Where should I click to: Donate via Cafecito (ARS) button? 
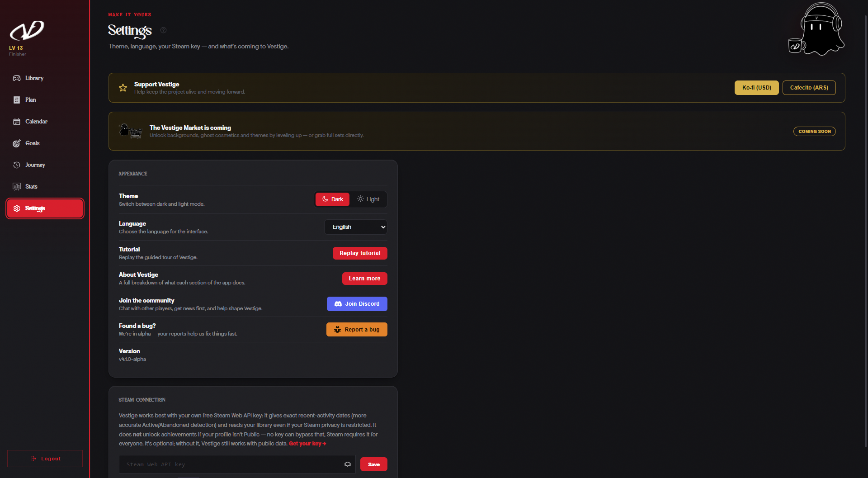pyautogui.click(x=809, y=88)
